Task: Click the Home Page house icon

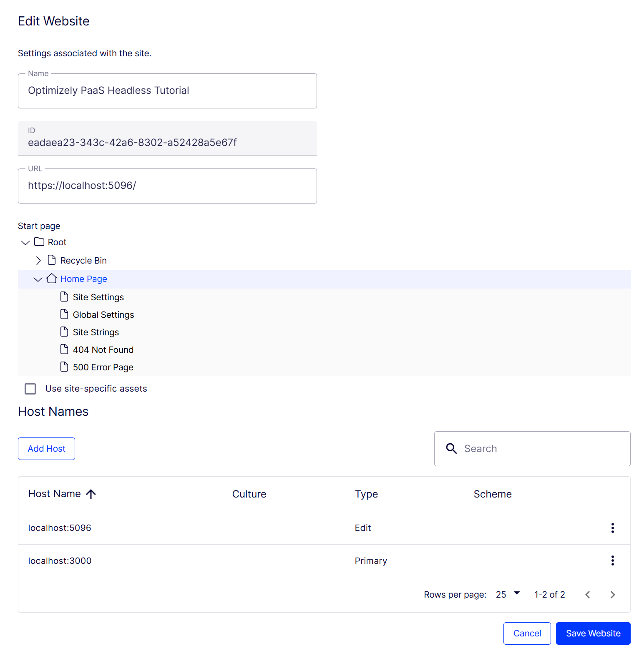Action: (52, 279)
